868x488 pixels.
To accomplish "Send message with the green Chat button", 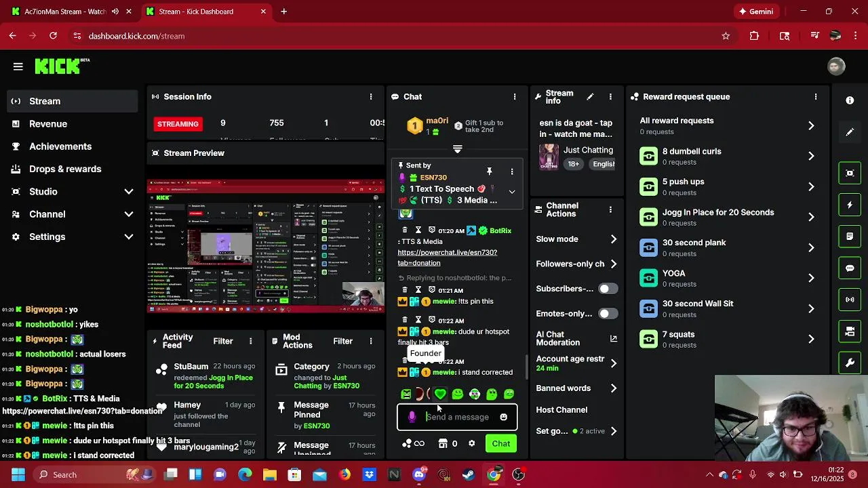I will pos(501,444).
